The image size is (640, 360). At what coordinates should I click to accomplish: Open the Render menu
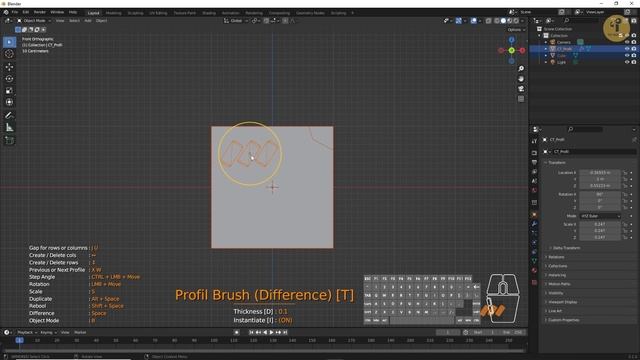40,13
